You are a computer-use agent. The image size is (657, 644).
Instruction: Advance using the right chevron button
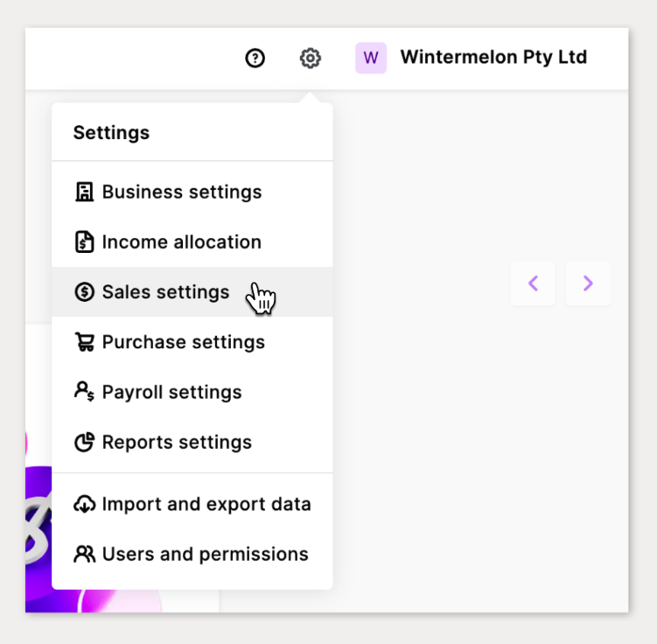click(x=588, y=283)
